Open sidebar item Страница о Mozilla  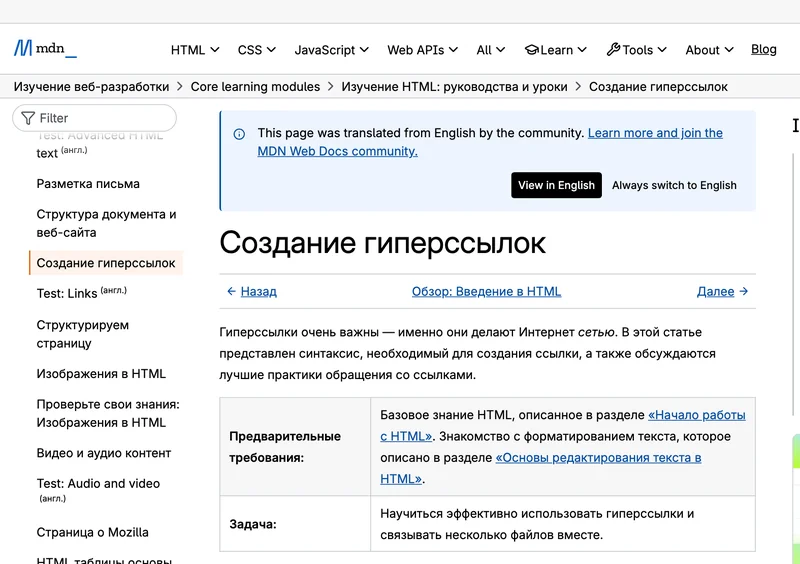point(92,532)
